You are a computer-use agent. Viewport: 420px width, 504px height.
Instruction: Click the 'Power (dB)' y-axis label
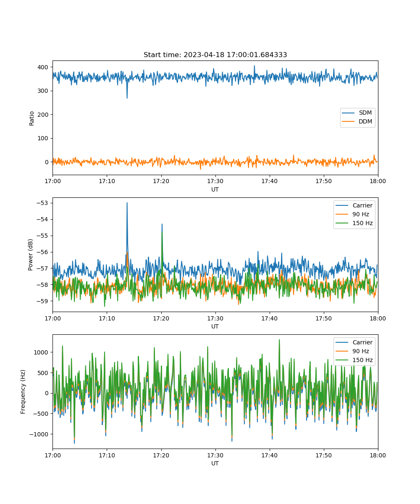[x=31, y=255]
